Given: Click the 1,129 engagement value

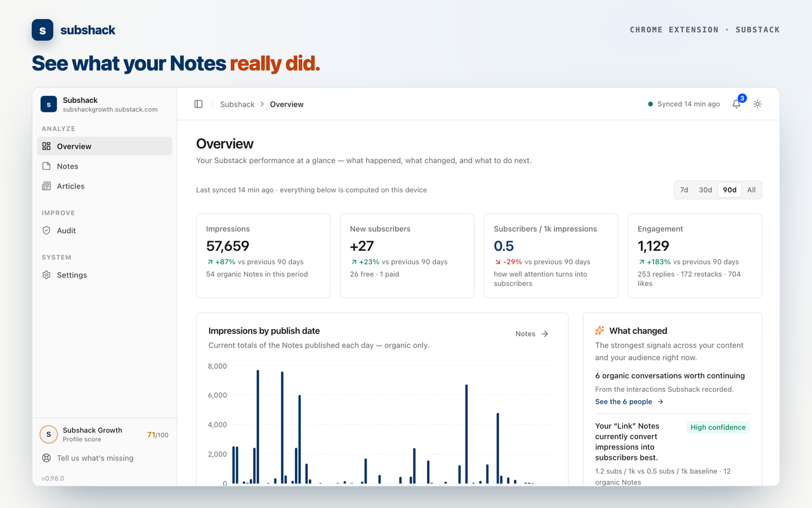Looking at the screenshot, I should (x=653, y=246).
